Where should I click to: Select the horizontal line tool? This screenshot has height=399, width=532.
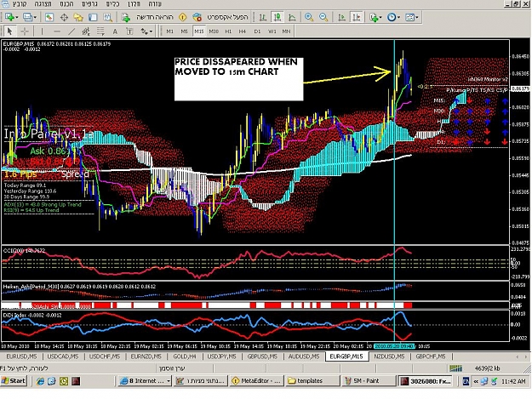(57, 31)
